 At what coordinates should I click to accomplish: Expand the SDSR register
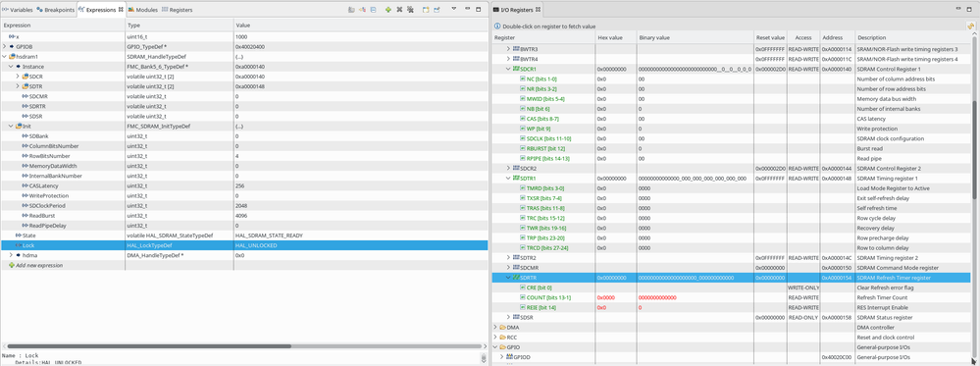click(508, 317)
